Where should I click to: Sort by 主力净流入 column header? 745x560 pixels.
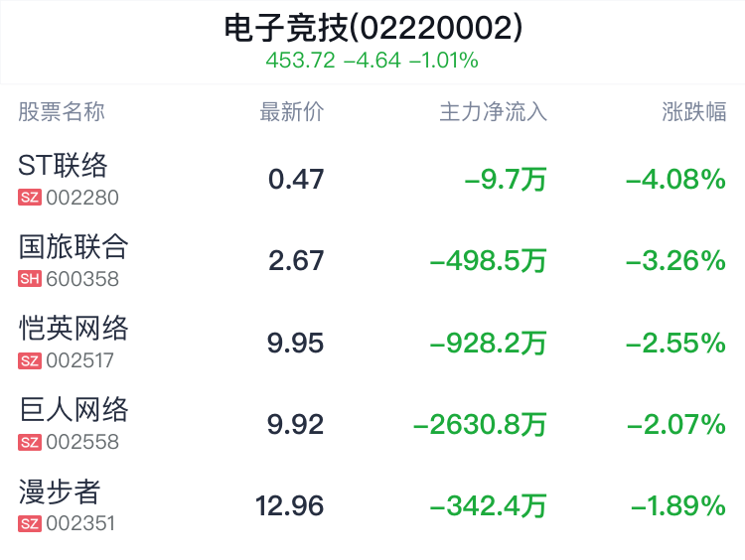click(493, 111)
